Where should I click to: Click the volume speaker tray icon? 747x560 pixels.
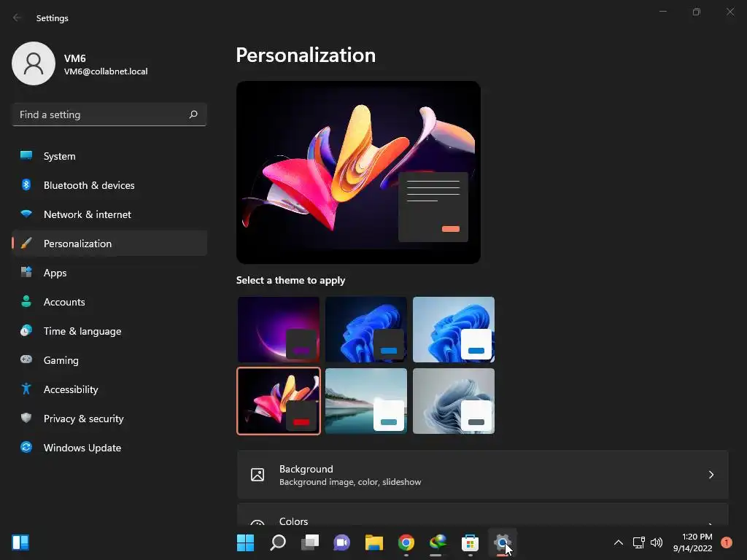click(x=657, y=542)
